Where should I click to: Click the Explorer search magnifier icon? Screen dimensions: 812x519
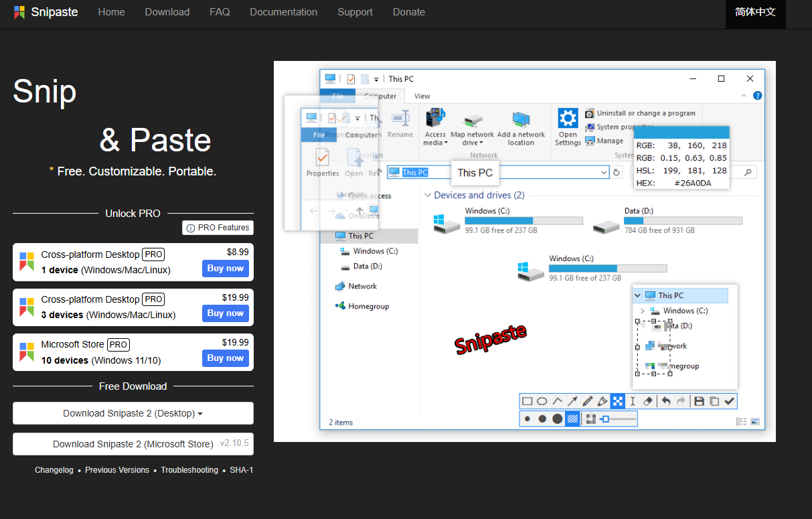click(748, 172)
